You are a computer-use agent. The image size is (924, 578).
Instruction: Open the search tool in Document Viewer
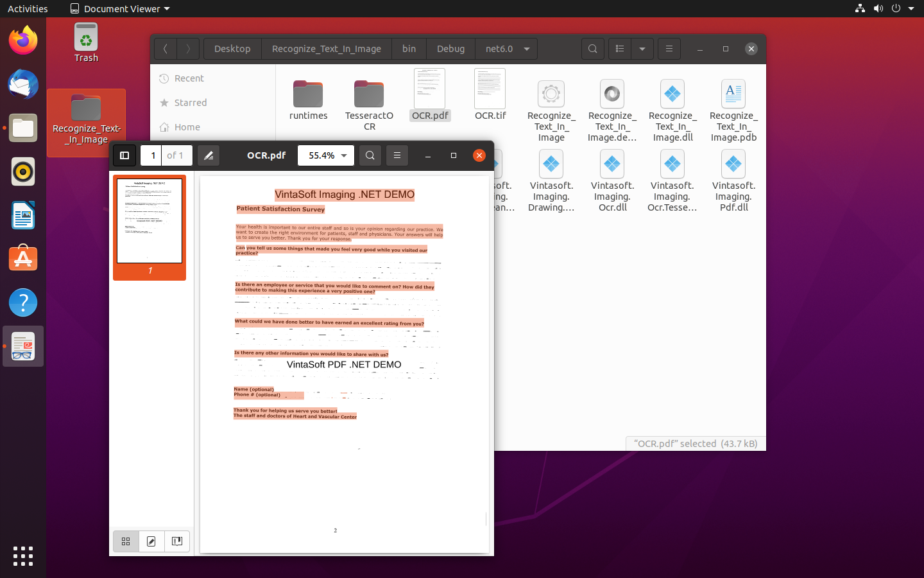coord(370,155)
